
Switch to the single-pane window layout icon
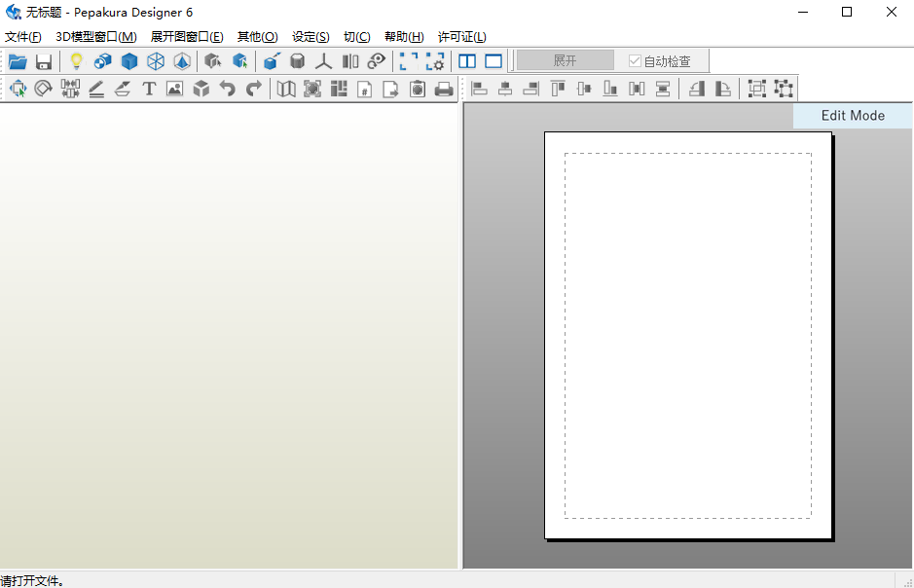point(494,61)
